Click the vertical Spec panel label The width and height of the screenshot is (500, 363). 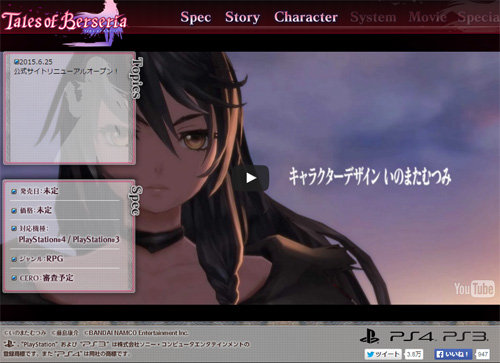tap(136, 200)
